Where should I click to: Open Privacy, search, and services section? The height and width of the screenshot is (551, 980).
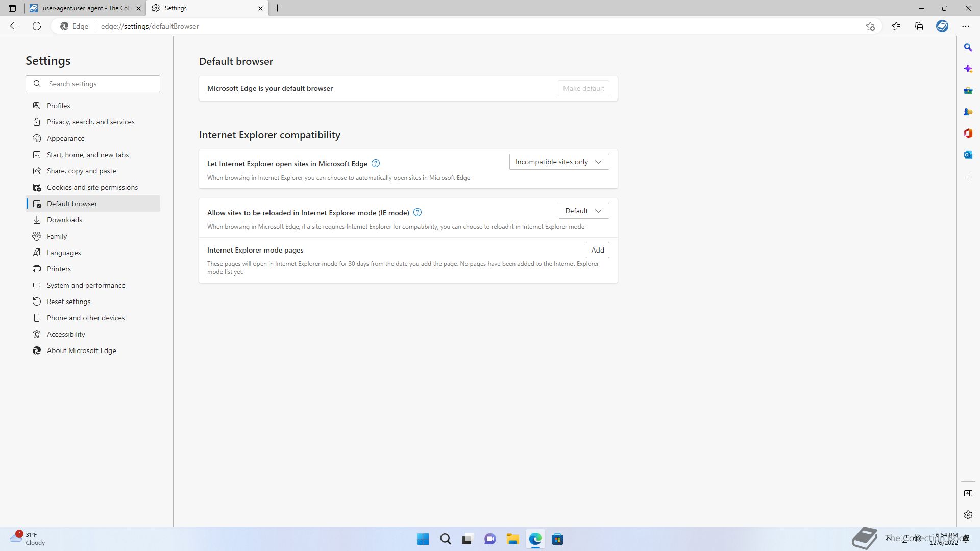tap(93, 122)
